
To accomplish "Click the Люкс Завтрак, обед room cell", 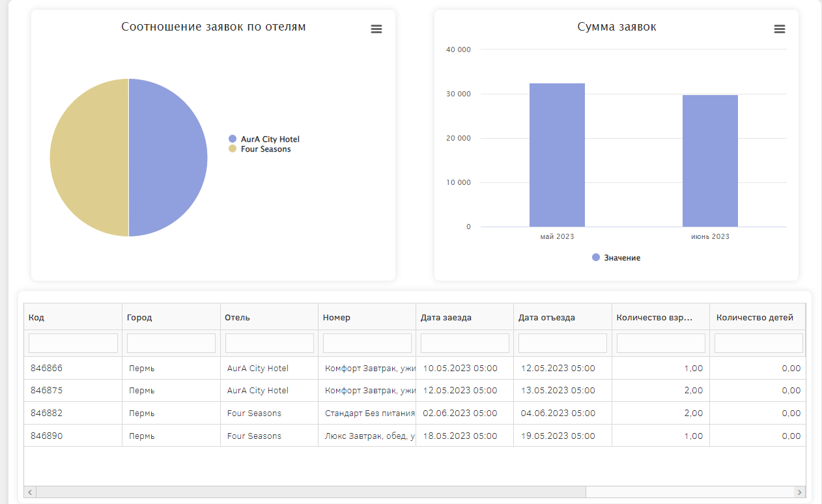I will click(x=367, y=436).
